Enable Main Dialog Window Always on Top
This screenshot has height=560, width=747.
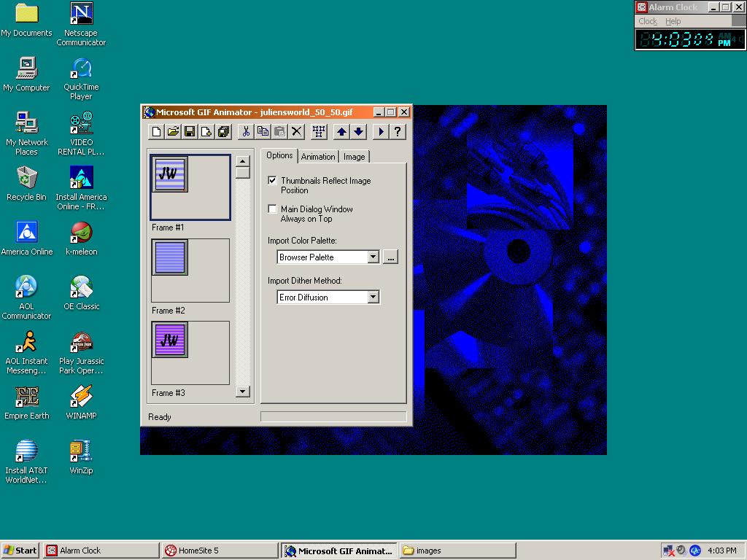tap(273, 209)
